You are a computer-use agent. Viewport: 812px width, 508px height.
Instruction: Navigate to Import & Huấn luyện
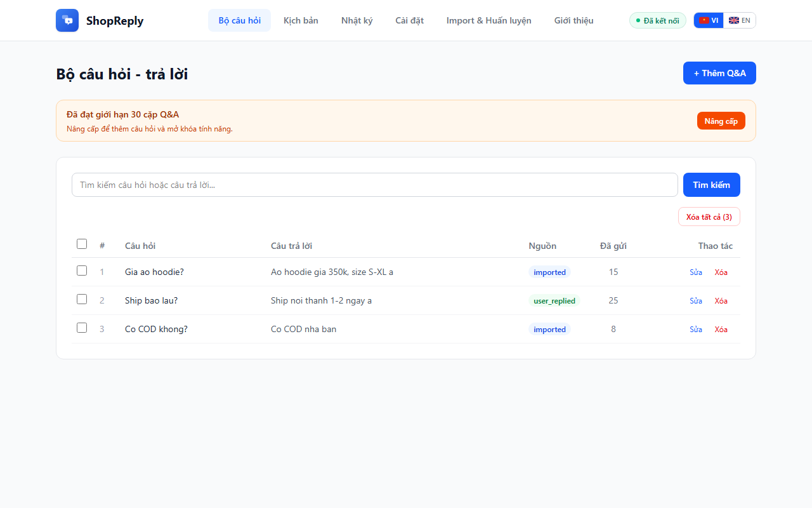pyautogui.click(x=488, y=20)
